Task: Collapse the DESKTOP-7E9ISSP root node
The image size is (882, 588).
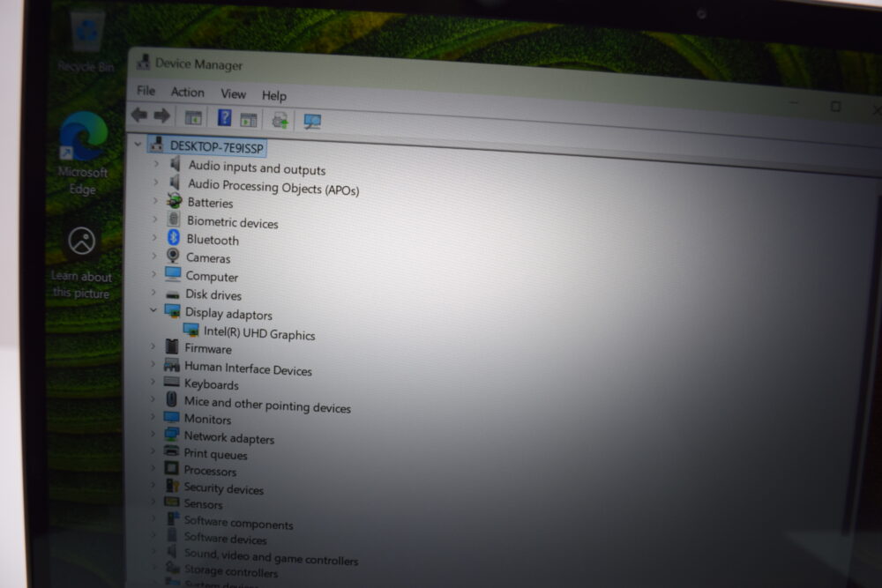Action: [x=138, y=145]
